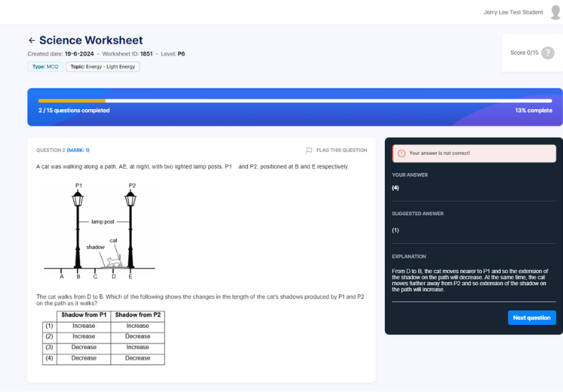Click the Topic: Energy - Light Energy tag
The image size is (563, 392).
(x=103, y=67)
